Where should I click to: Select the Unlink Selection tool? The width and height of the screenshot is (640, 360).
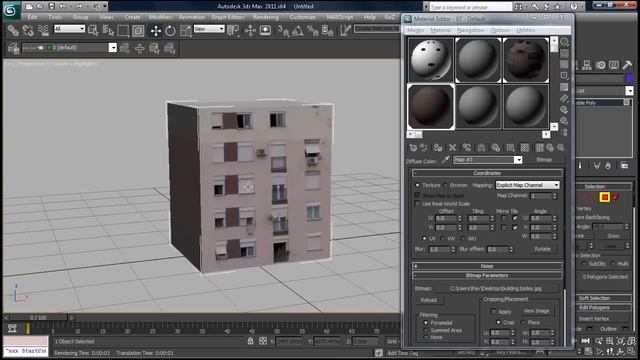28,31
